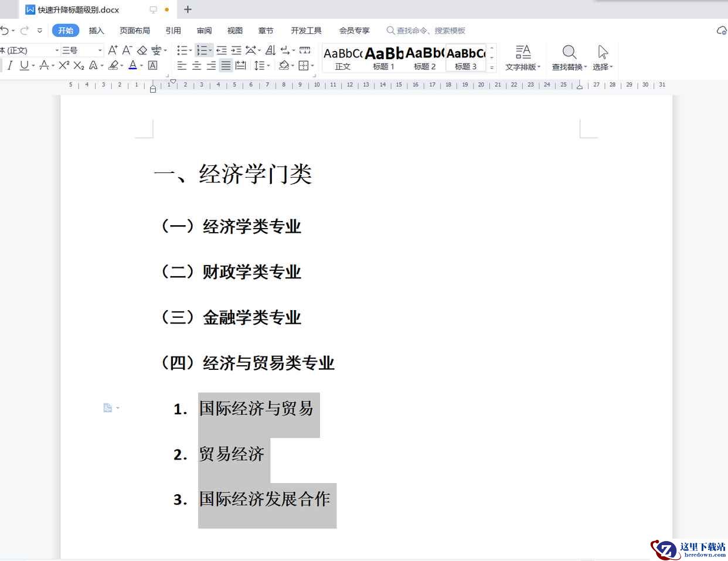
Task: Click the find and replace magnifier icon
Action: (x=569, y=52)
